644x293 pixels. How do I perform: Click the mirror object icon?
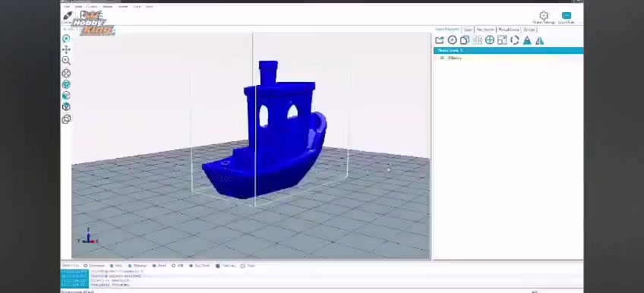click(x=540, y=40)
